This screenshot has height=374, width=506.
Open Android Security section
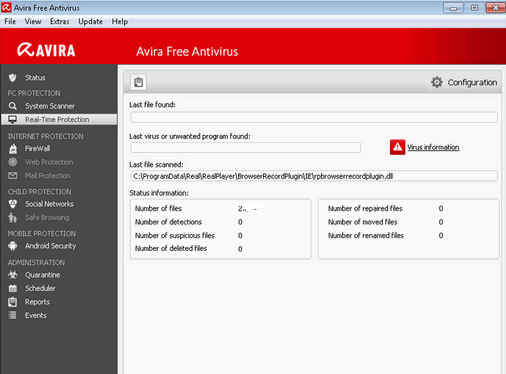pyautogui.click(x=51, y=246)
